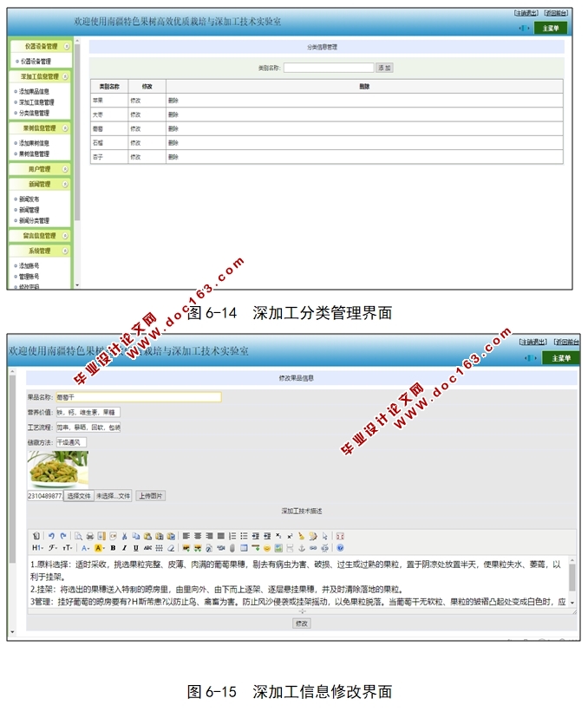Screen dimensions: 588x718
Task: Open 添加果品信息 in the sidebar
Action: point(34,92)
